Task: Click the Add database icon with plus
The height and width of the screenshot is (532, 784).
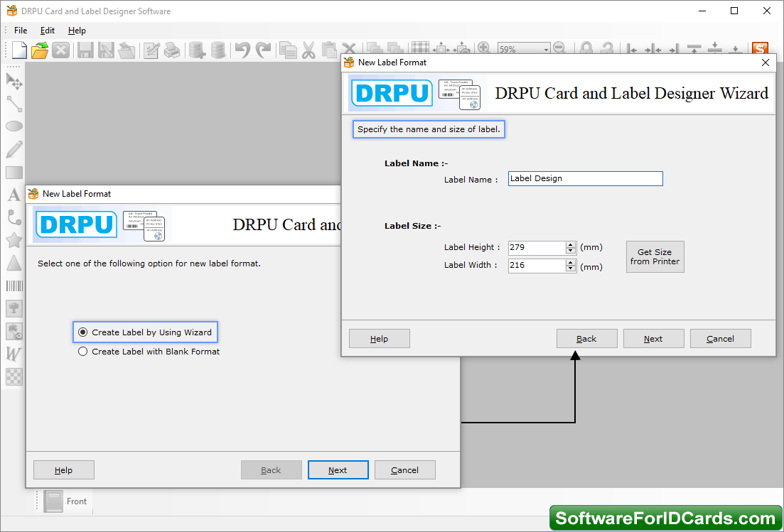Action: point(197,50)
